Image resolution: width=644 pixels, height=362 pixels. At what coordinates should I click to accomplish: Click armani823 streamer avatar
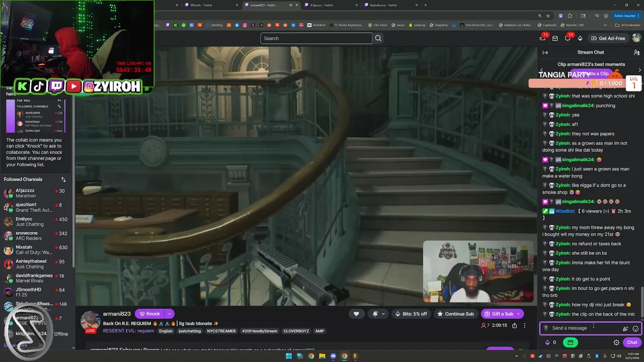point(91,320)
